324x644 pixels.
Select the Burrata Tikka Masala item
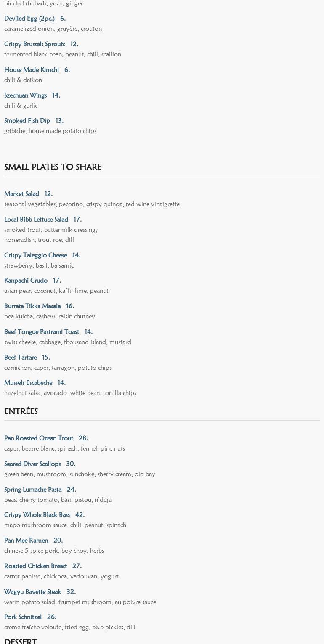pos(32,306)
